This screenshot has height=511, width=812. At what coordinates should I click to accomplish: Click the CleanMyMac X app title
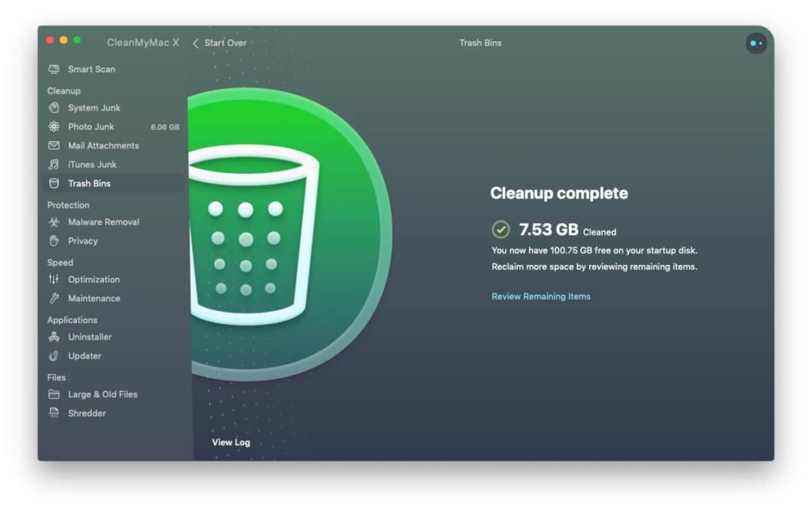click(x=143, y=43)
